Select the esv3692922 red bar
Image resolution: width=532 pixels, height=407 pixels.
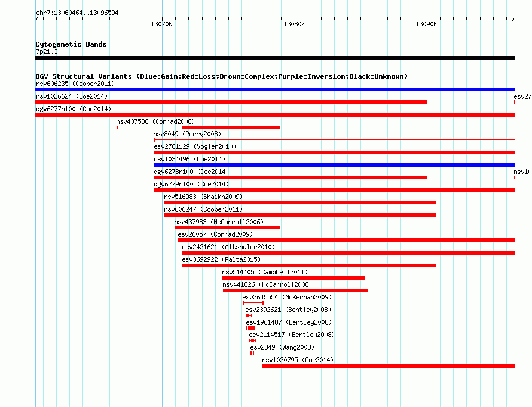(309, 265)
